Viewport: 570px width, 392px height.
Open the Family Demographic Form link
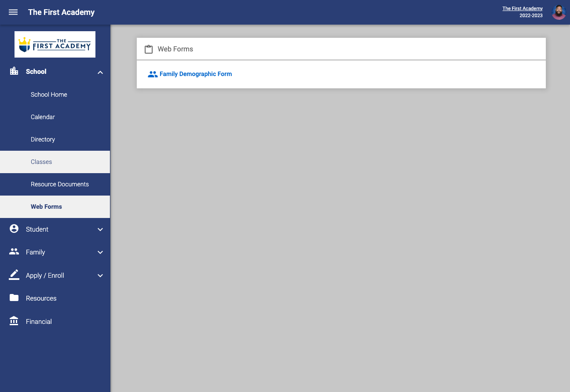pos(196,74)
